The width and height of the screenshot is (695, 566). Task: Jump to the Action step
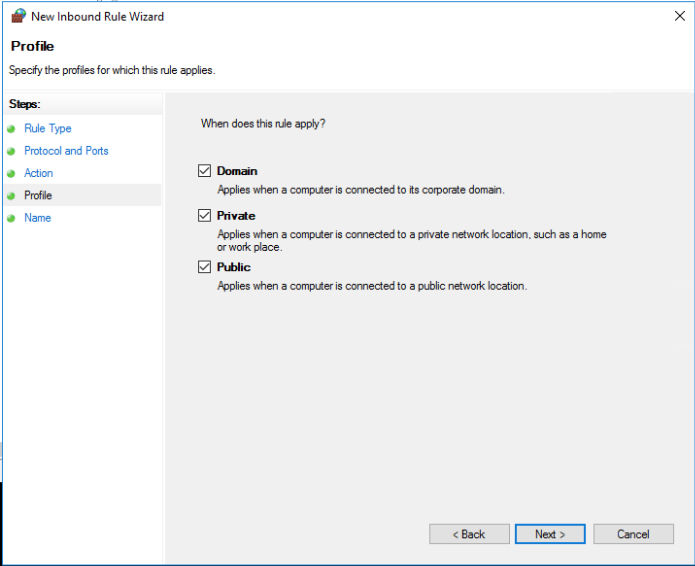pos(39,174)
